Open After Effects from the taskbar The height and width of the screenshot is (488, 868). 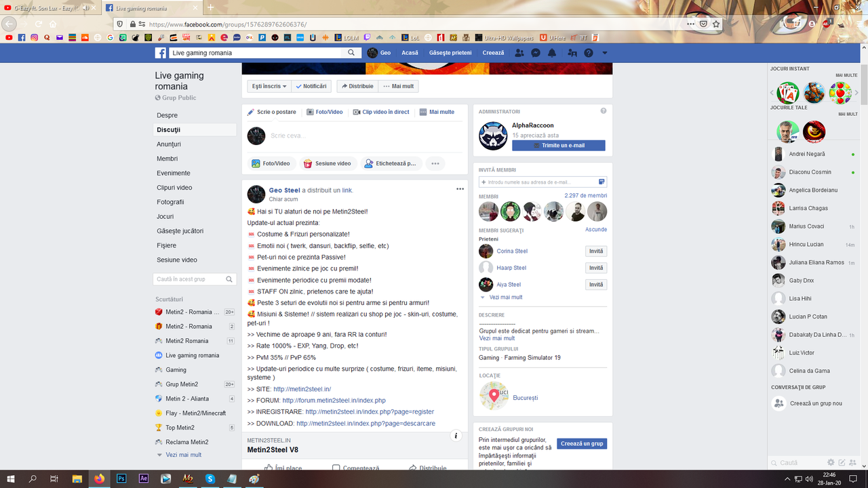click(x=144, y=479)
